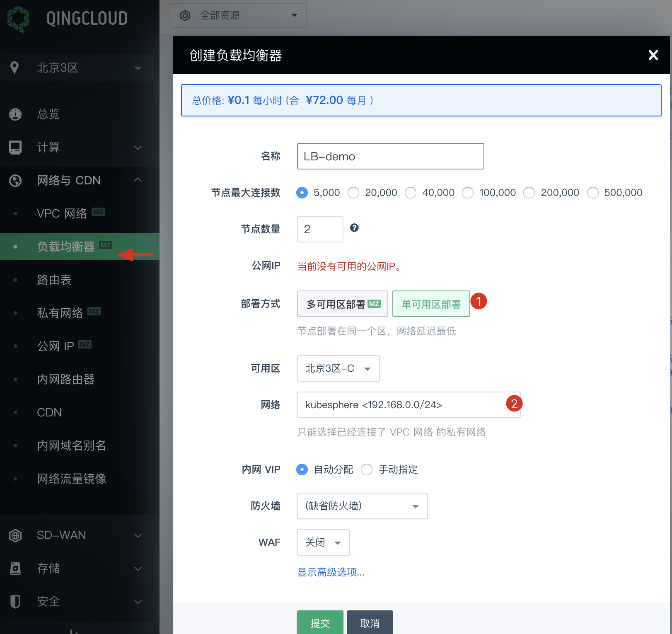Click the SD-WAN hexagon icon
Viewport: 672px width, 634px height.
(15, 535)
